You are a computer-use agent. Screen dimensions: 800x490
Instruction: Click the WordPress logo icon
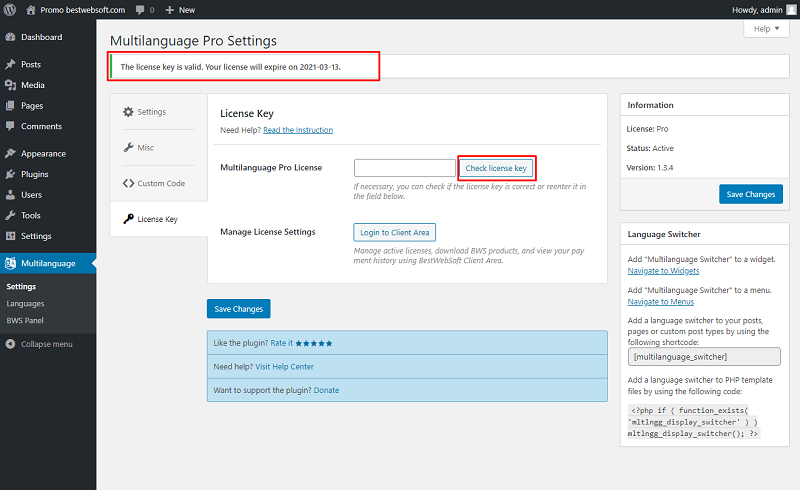click(10, 10)
